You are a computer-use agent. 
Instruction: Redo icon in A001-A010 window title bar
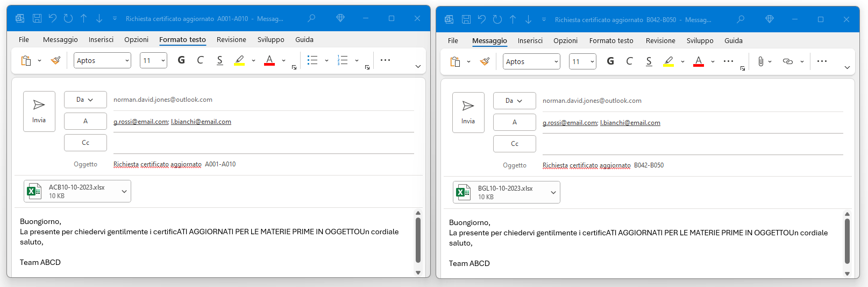click(68, 18)
